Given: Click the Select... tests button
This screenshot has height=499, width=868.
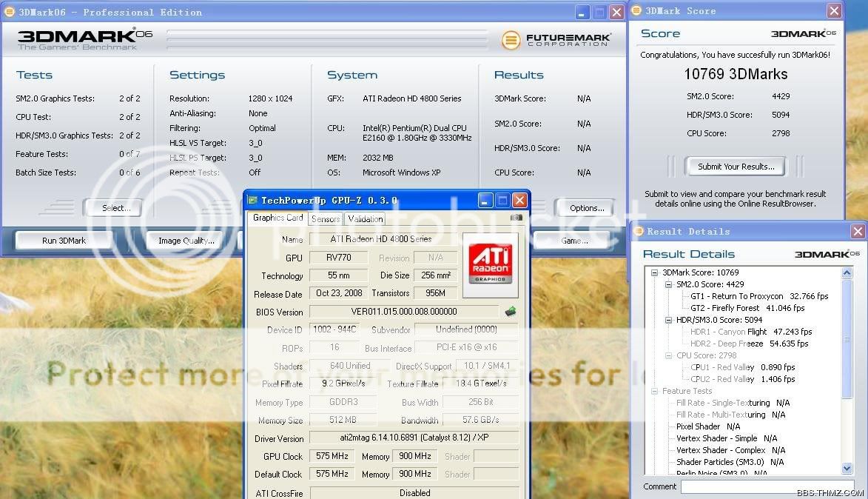Looking at the screenshot, I should [x=113, y=208].
